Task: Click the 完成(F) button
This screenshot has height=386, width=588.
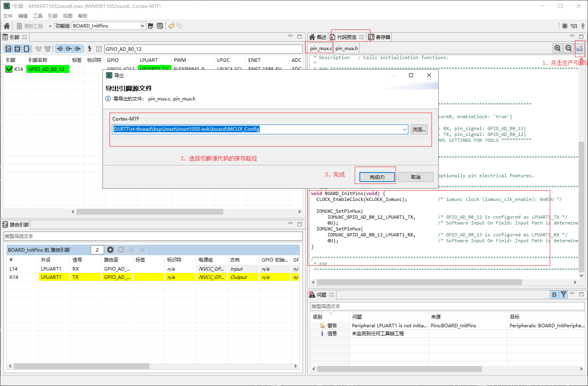Action: (x=377, y=177)
